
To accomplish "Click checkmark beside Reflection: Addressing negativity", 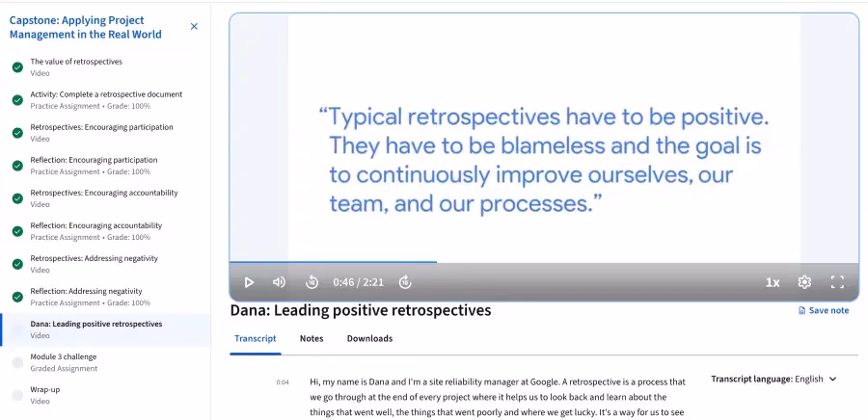I will click(x=17, y=297).
